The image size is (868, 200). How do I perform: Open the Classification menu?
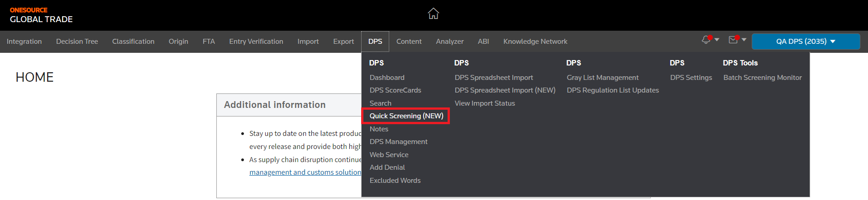[133, 42]
